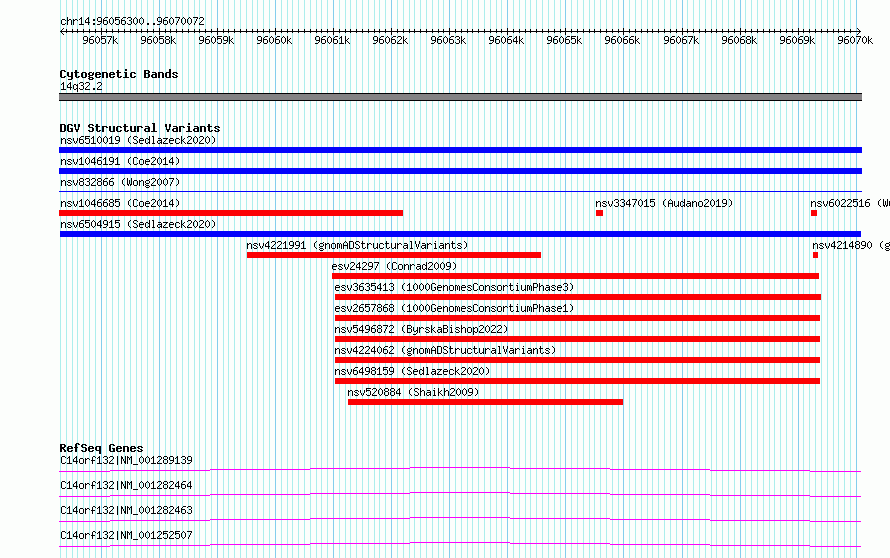Click the 96063k ruler tick label
Screen dimensions: 890x558
tap(448, 40)
